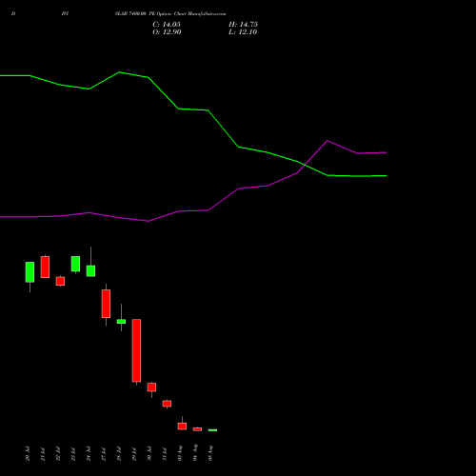This screenshot has height=476, width=476.
Task: Click the thin green candle for 05 Aug
Action: (212, 430)
